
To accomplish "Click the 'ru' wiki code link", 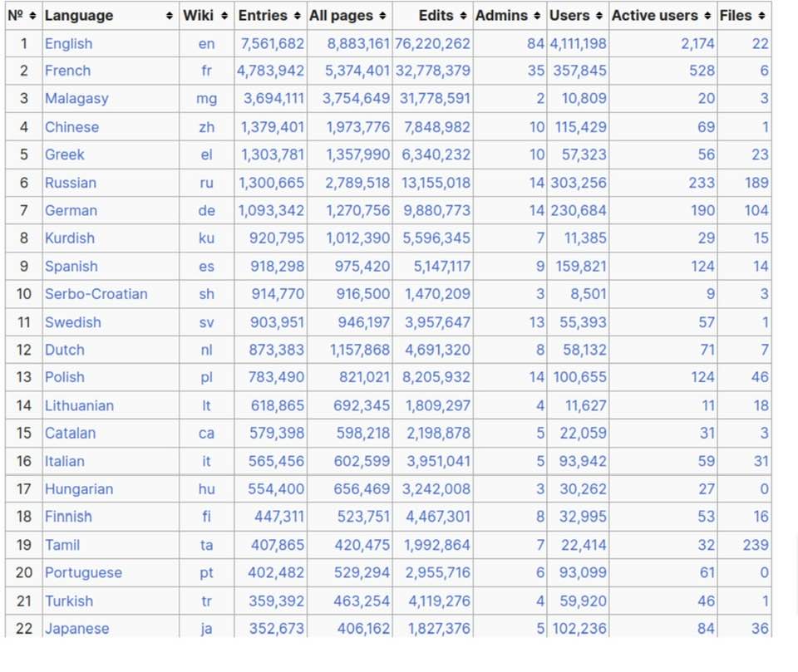I will pos(206,183).
